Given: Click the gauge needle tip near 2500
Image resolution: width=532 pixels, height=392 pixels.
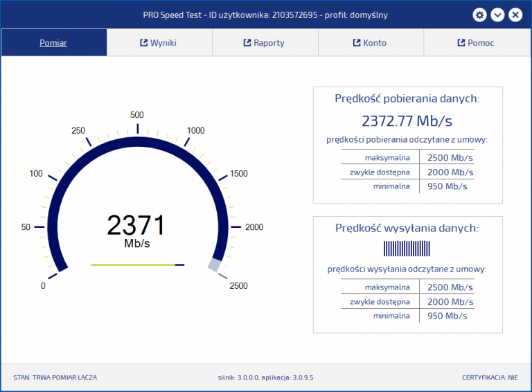Looking at the screenshot, I should 215,265.
